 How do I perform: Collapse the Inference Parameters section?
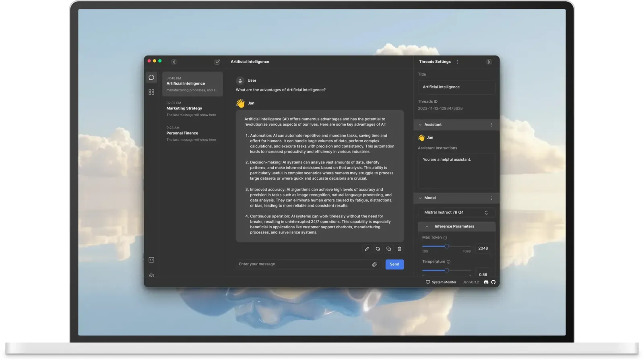point(427,227)
